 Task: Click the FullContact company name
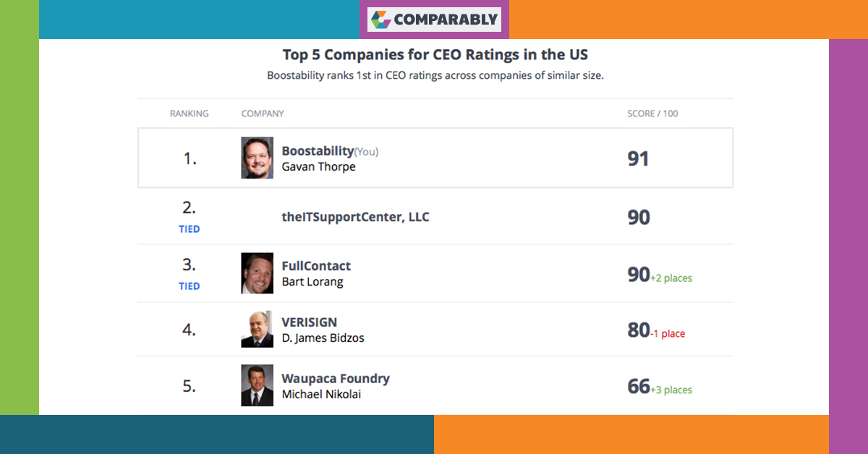(316, 266)
